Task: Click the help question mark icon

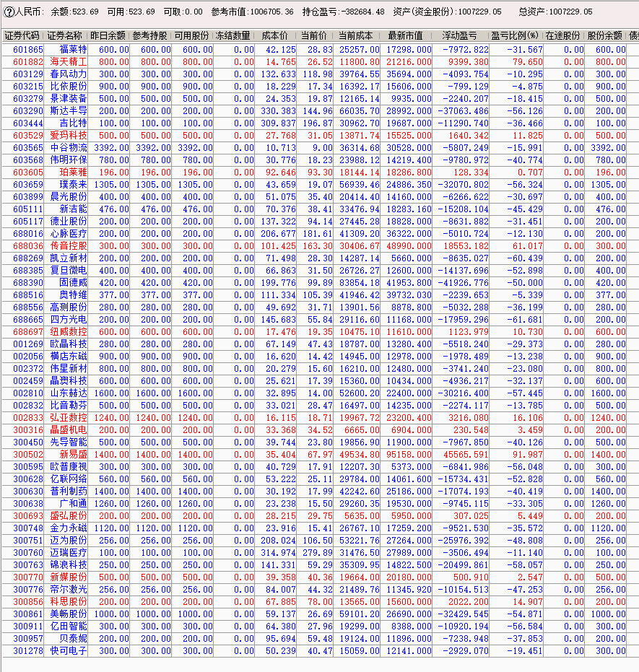Action: coord(8,12)
